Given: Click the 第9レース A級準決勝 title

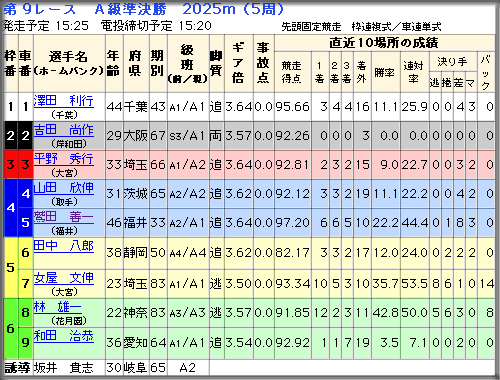Looking at the screenshot, I should pyautogui.click(x=85, y=9).
